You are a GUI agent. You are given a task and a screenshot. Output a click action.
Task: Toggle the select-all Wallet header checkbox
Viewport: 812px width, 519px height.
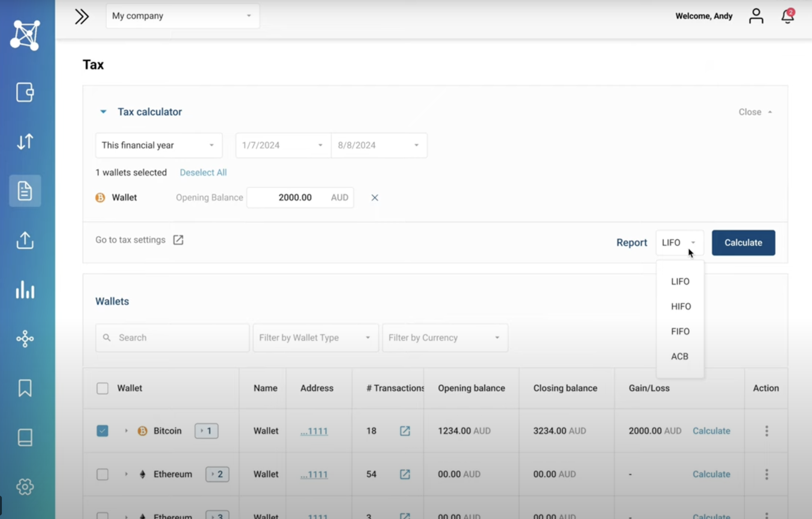click(102, 388)
